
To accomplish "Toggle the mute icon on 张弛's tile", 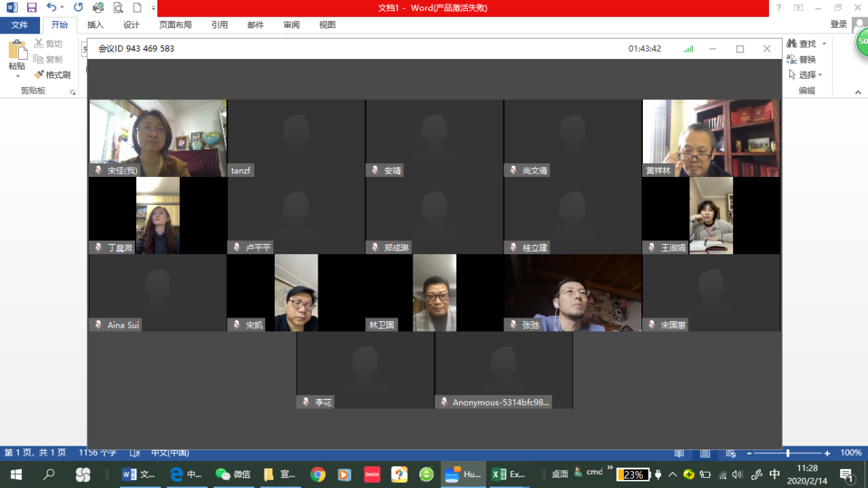I will [513, 325].
